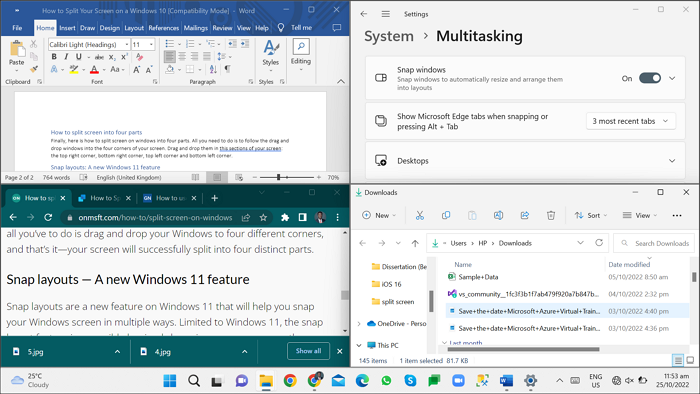Open Chrome three-dot menu
The image size is (700, 394).
[x=338, y=217]
